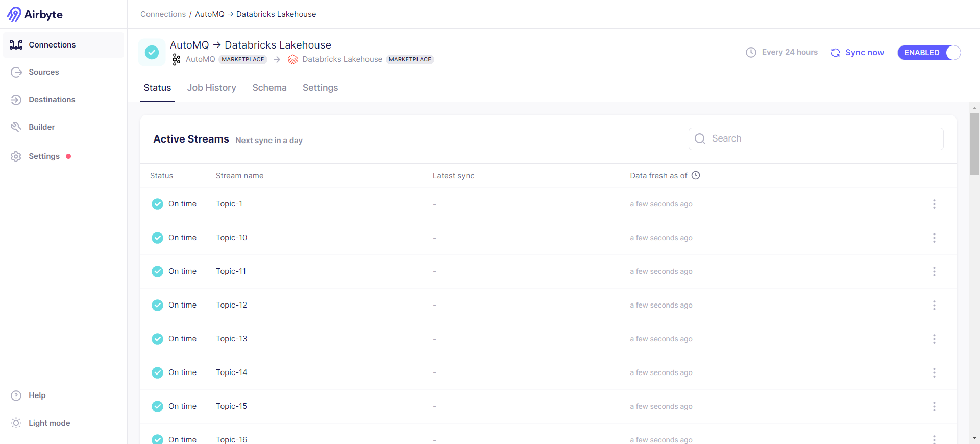The image size is (980, 444).
Task: Open the options menu for Topic-12
Action: [x=934, y=305]
